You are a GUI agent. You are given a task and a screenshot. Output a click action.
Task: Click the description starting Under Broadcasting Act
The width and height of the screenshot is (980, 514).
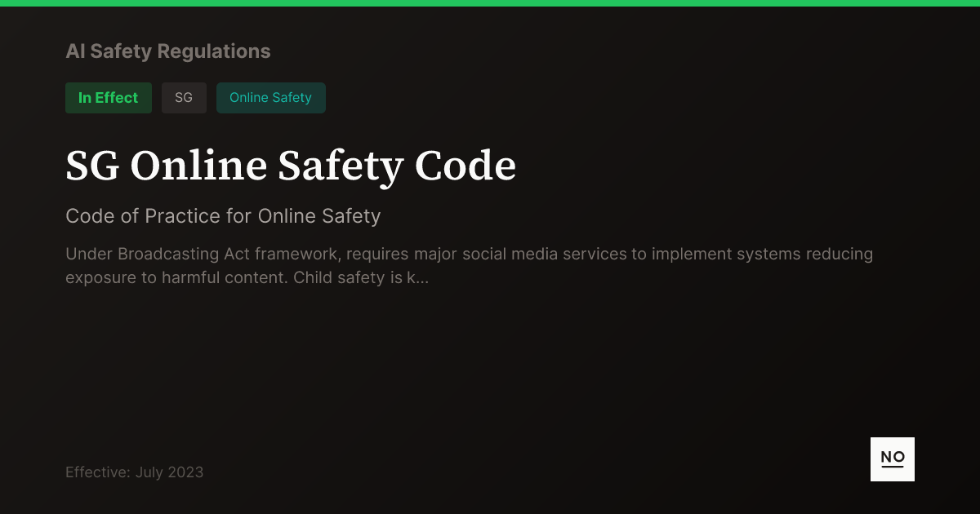(x=470, y=266)
